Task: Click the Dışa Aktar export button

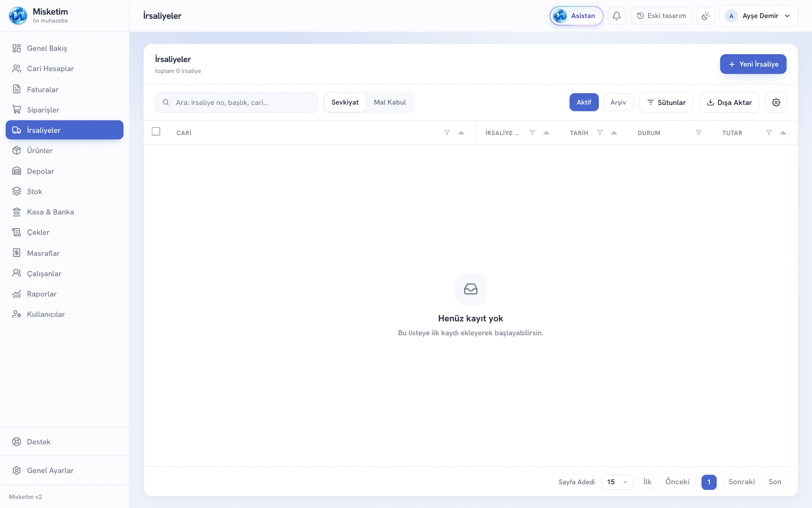Action: pos(729,102)
